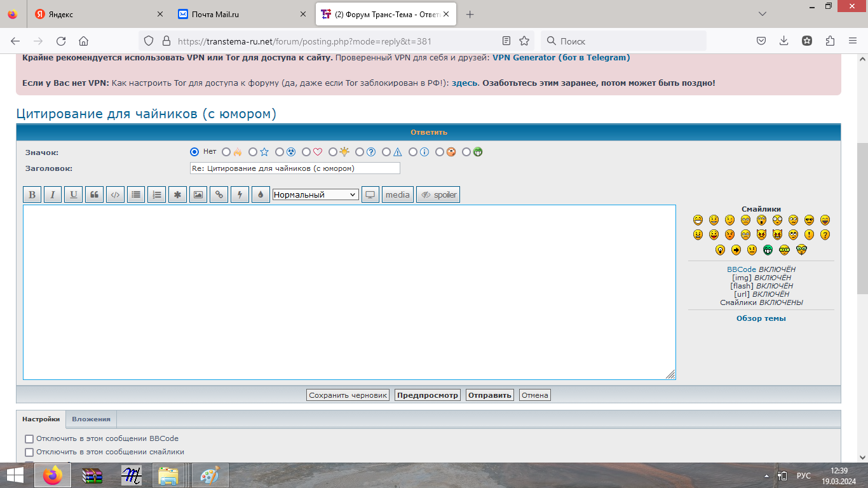Click the Предпросмотр button

click(x=428, y=395)
